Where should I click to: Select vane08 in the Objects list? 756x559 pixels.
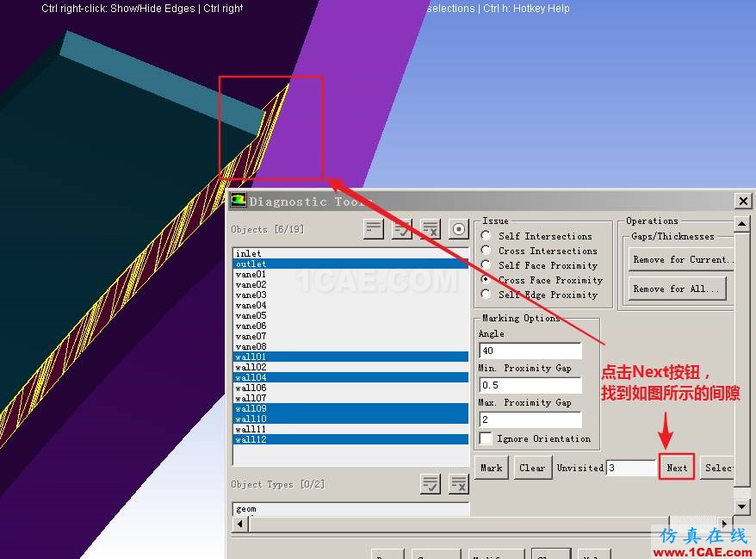[350, 346]
